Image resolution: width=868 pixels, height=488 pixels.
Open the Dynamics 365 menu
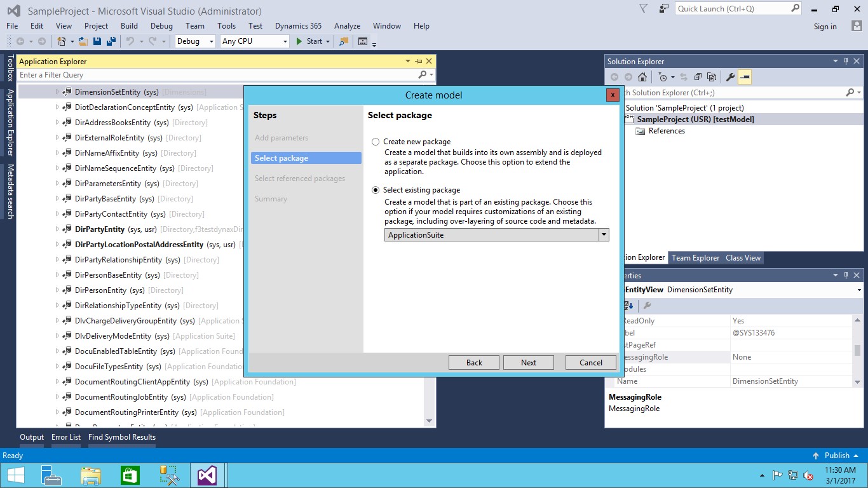(x=298, y=26)
